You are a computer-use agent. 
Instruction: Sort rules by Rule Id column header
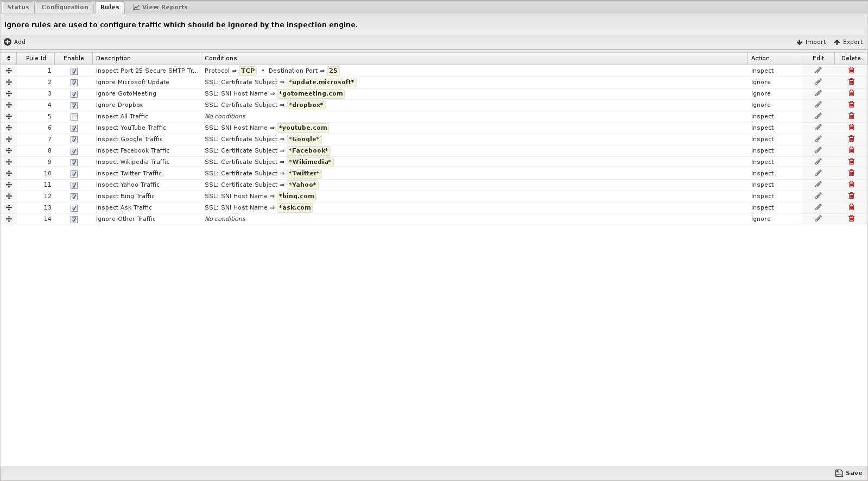36,58
